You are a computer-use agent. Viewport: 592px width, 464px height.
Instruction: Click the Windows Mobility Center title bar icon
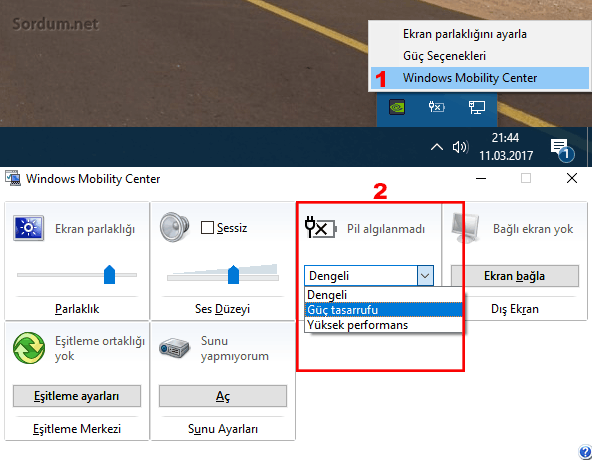tap(13, 178)
